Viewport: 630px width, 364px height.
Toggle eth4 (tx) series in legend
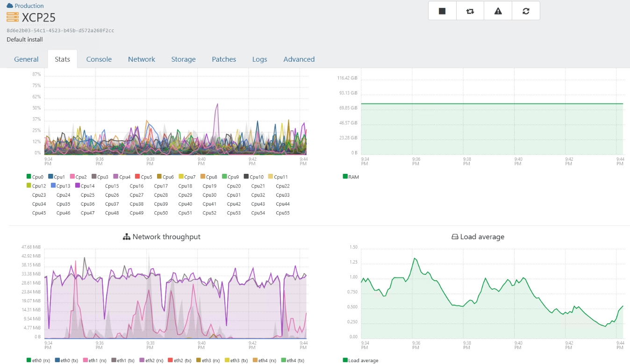pos(293,360)
